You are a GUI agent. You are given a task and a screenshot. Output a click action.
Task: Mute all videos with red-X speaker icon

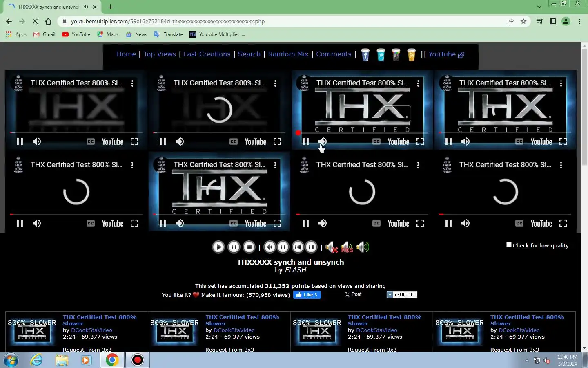point(331,247)
